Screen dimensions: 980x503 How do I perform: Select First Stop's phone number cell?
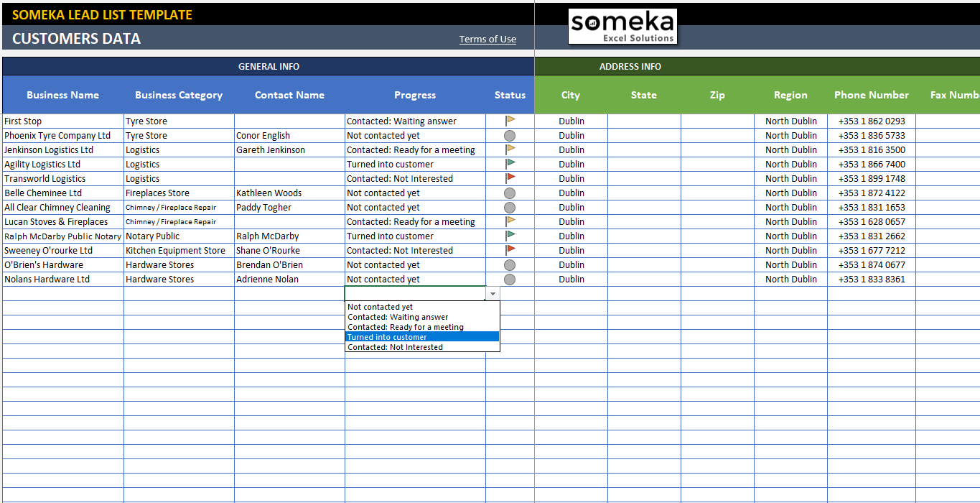pos(871,121)
